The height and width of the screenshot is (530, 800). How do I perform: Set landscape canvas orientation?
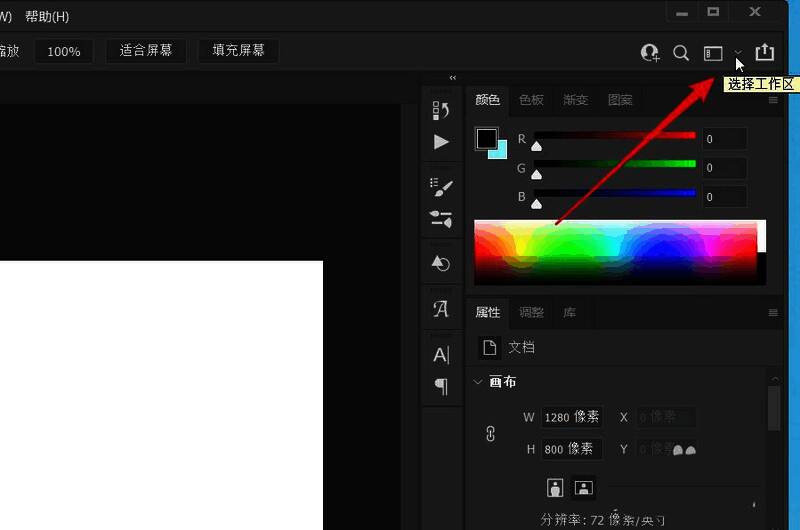click(584, 488)
